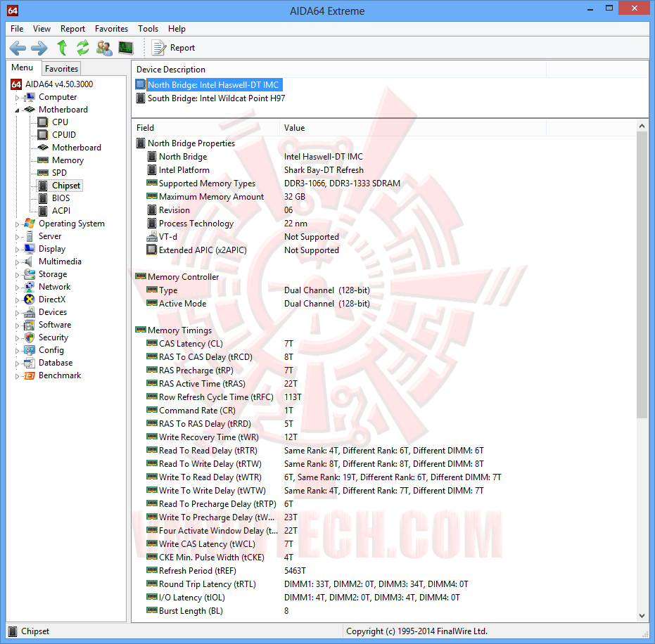Click the Operating System Windows flag icon

point(30,224)
